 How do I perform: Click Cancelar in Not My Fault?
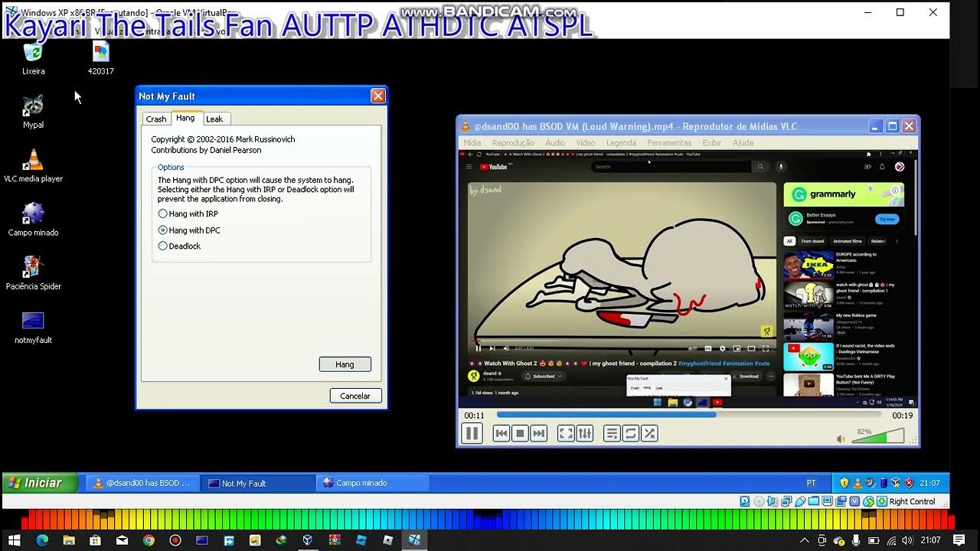(x=355, y=396)
